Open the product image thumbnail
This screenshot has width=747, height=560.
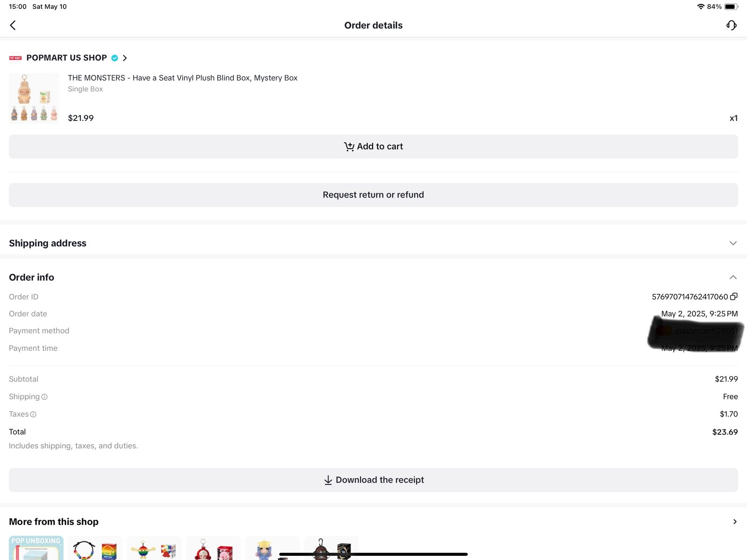pos(34,98)
